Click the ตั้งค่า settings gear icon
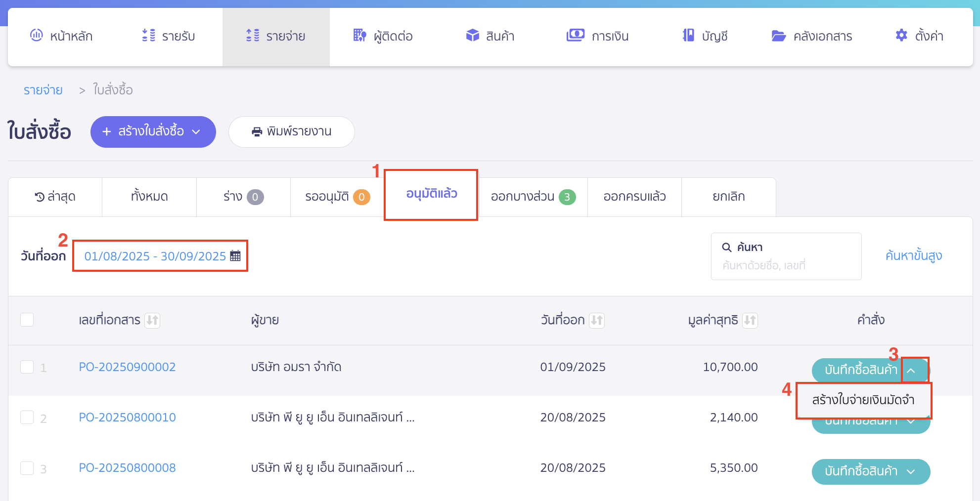The width and height of the screenshot is (980, 501). tap(901, 35)
